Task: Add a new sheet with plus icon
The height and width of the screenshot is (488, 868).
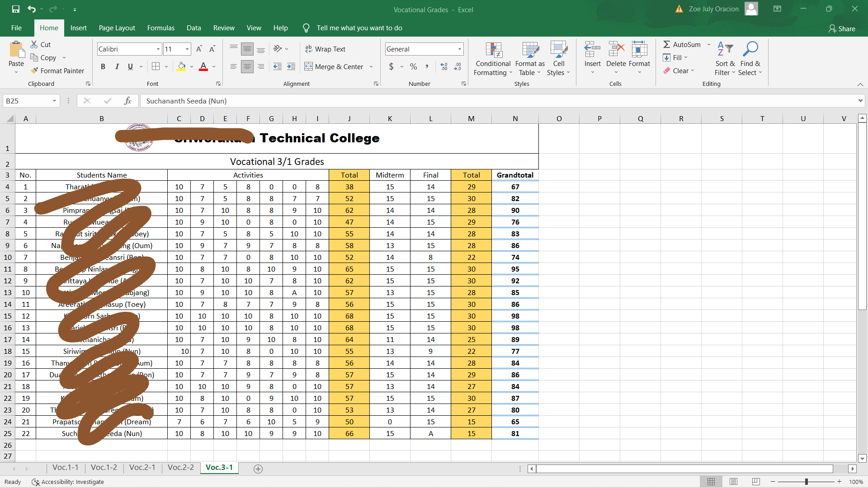Action: click(x=258, y=469)
